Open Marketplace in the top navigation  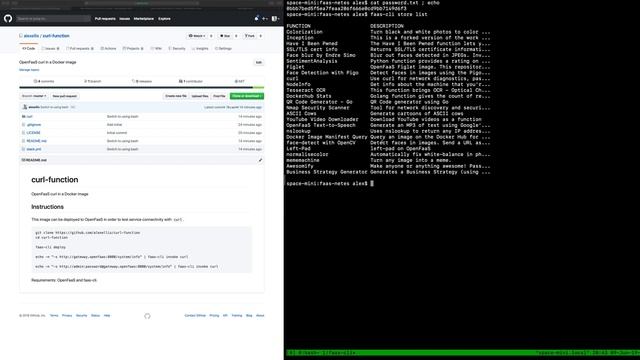point(144,19)
